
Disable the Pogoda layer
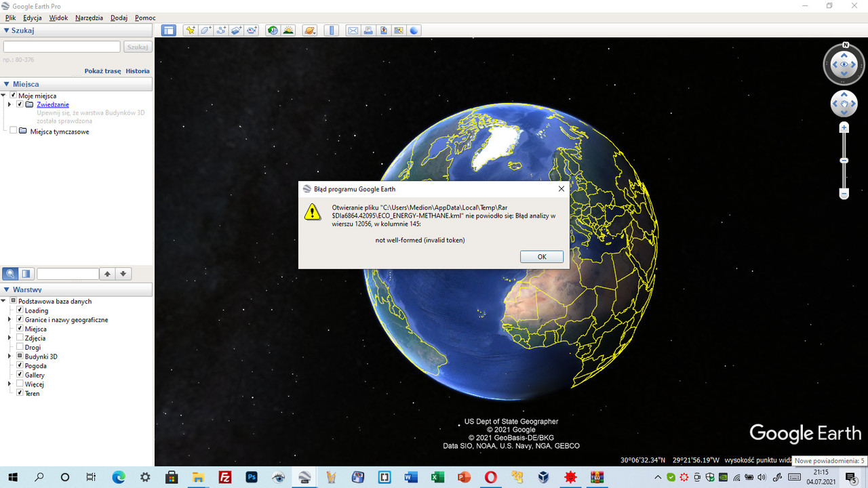coord(20,365)
